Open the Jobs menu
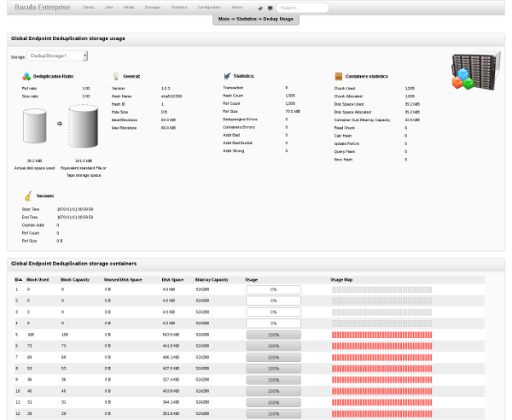Viewport: 512px width, 420px height. [x=109, y=8]
